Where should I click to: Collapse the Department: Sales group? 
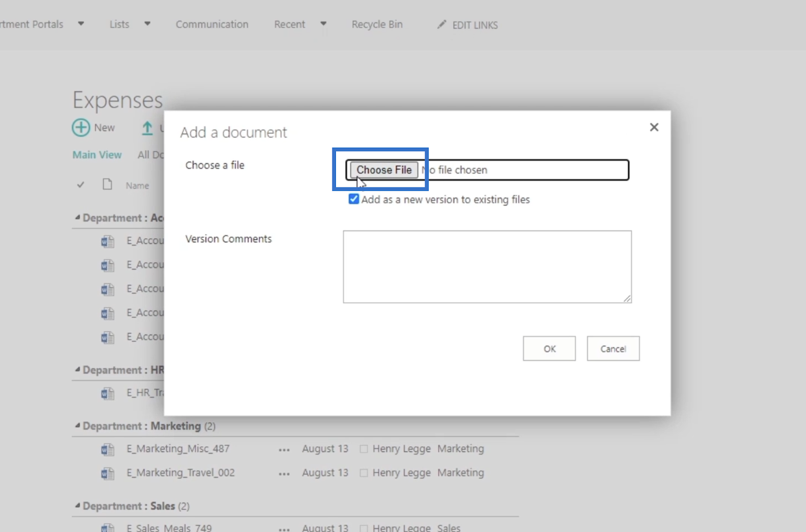[x=78, y=505]
